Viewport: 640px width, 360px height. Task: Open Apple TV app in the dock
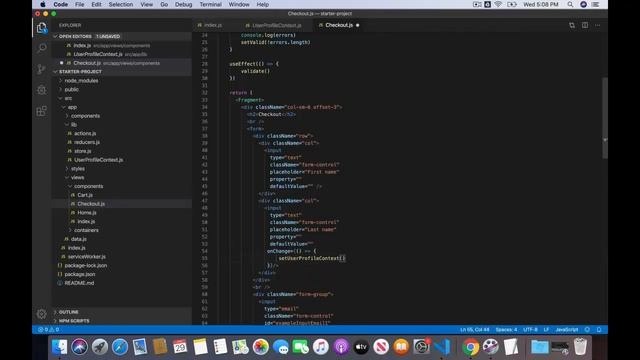point(361,347)
